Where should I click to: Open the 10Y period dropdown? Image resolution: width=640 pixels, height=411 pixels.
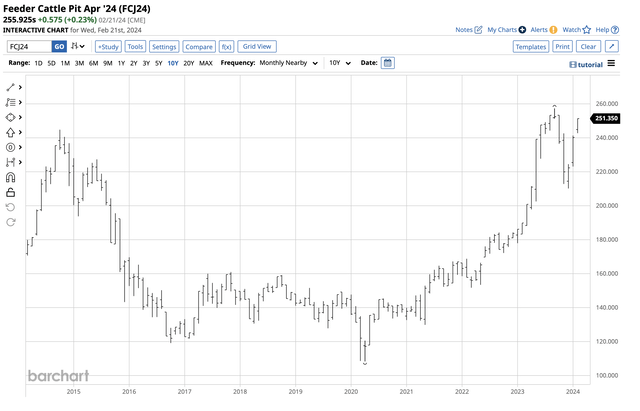(x=340, y=63)
